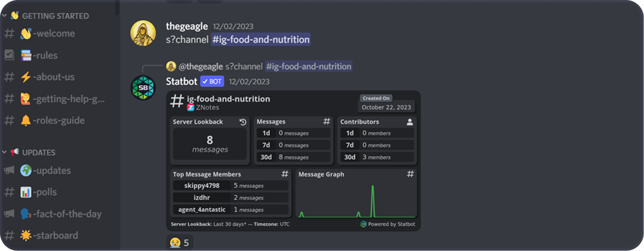644x251 pixels.
Task: Open the Statbot channel stats image
Action: pyautogui.click(x=293, y=160)
